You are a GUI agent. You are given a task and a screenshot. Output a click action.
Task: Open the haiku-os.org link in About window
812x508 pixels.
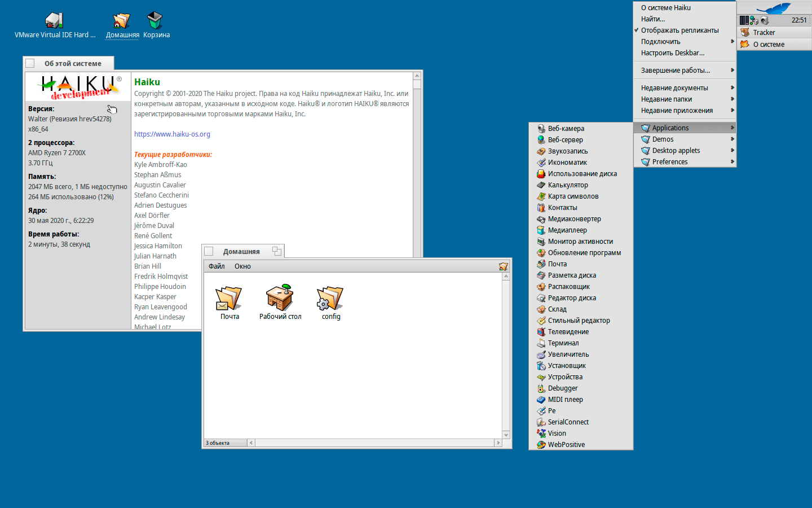[x=172, y=134]
